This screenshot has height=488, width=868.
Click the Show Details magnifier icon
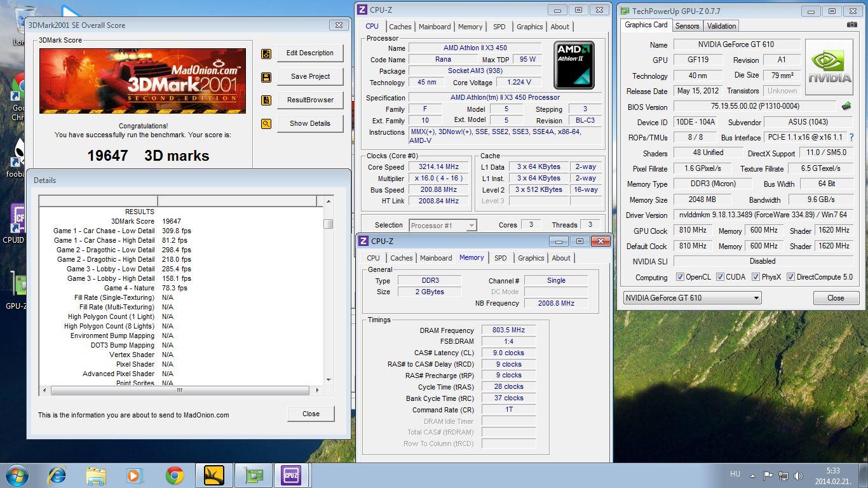[266, 124]
